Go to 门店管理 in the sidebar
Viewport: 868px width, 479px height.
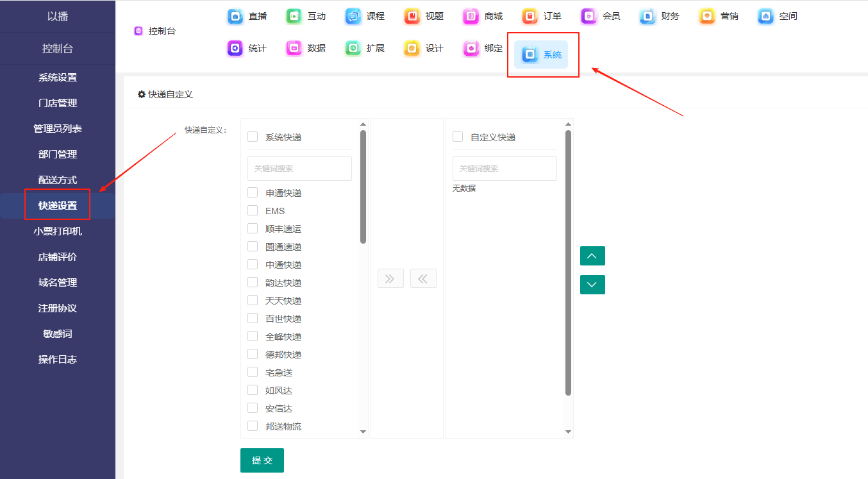pos(58,103)
